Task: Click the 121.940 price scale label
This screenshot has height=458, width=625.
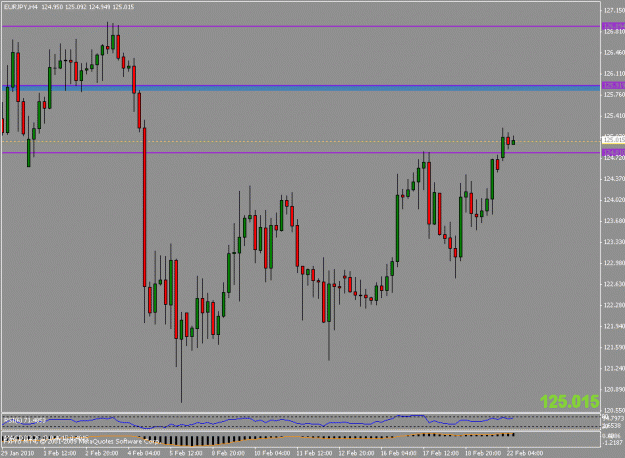Action: point(614,326)
